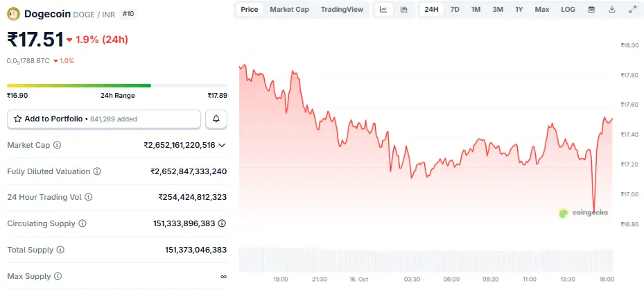Expand the chart to fullscreen
This screenshot has width=644, height=290.
(632, 10)
